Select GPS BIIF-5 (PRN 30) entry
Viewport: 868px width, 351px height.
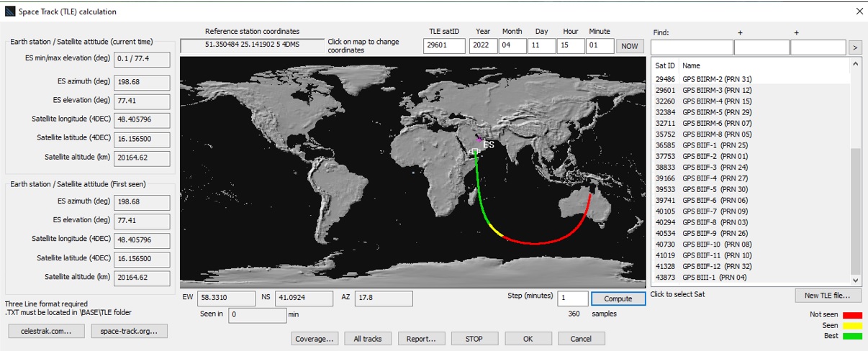click(x=715, y=189)
